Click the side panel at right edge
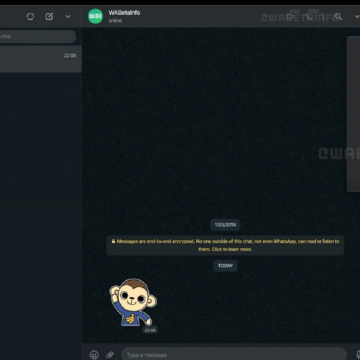Viewport: 360px width, 360px height. pos(354,114)
